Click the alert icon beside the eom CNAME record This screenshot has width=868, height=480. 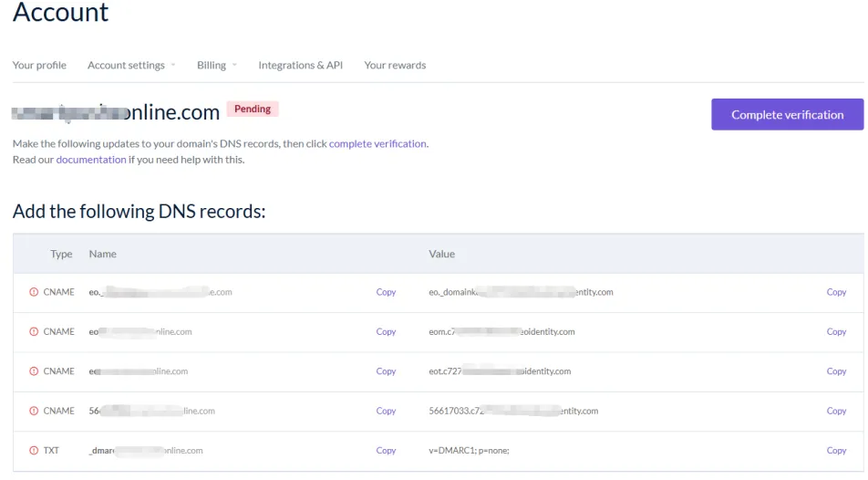click(x=34, y=331)
